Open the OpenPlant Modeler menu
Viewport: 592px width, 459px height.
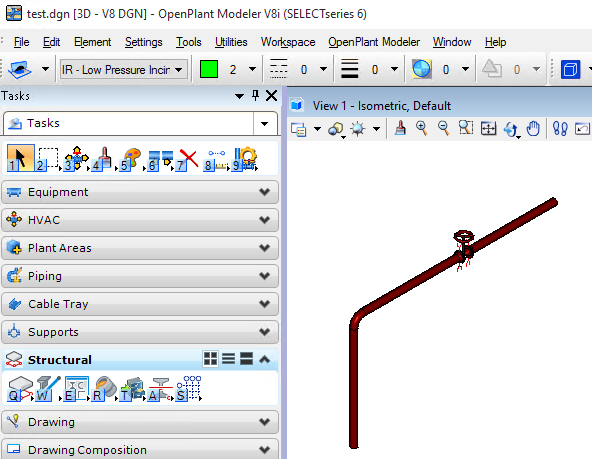click(374, 42)
